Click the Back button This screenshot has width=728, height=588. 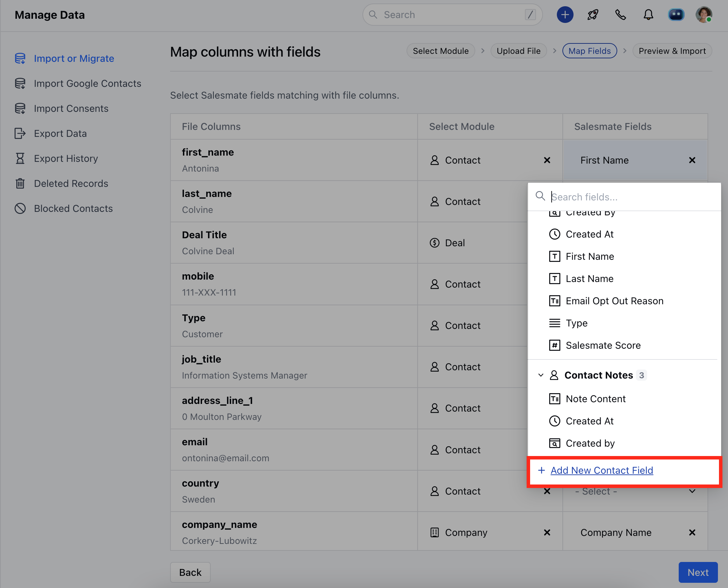click(x=190, y=572)
